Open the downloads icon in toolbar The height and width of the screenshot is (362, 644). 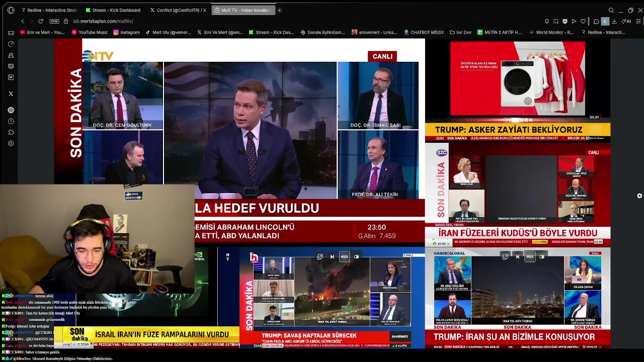[614, 21]
